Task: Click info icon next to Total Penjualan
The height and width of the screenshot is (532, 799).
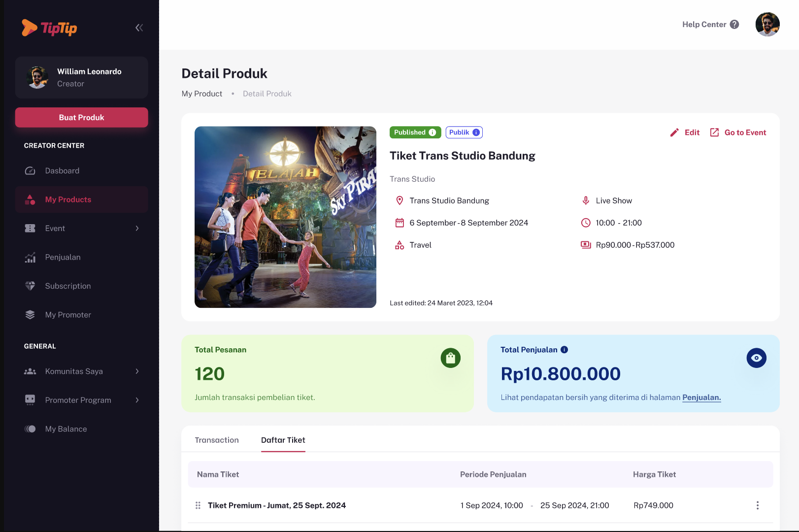Action: [x=565, y=350]
